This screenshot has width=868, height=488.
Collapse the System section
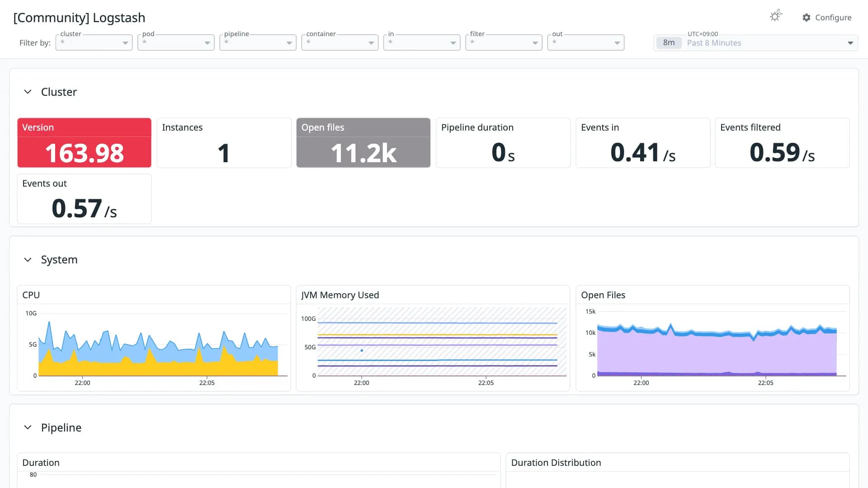28,260
